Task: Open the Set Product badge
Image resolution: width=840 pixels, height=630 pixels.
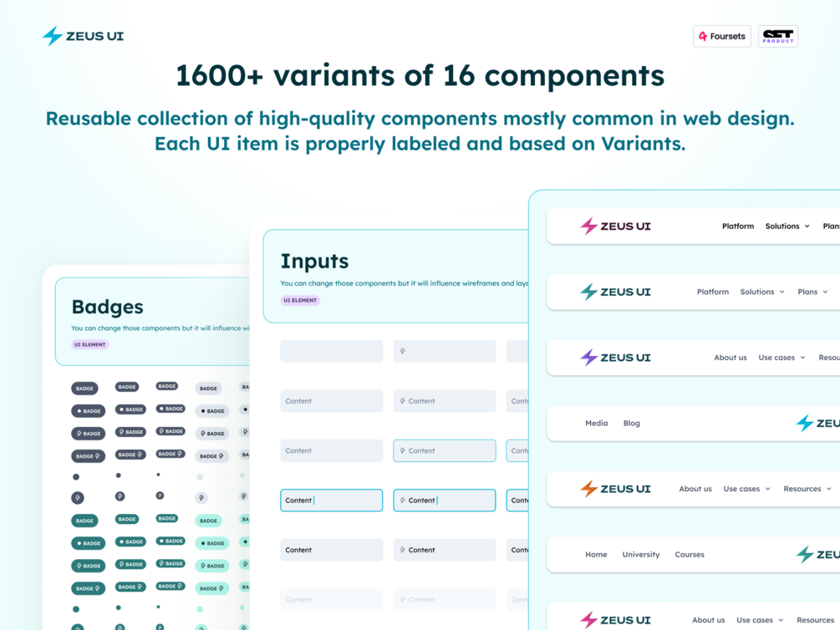Action: [x=778, y=37]
